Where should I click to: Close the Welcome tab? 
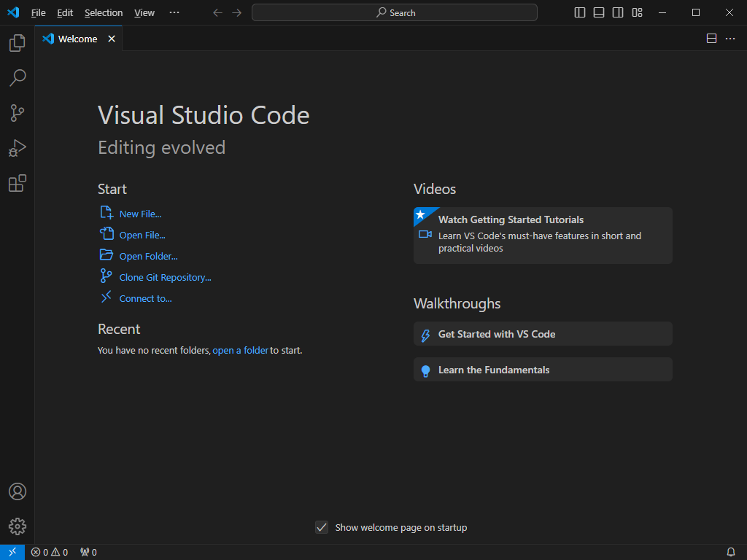(x=112, y=39)
